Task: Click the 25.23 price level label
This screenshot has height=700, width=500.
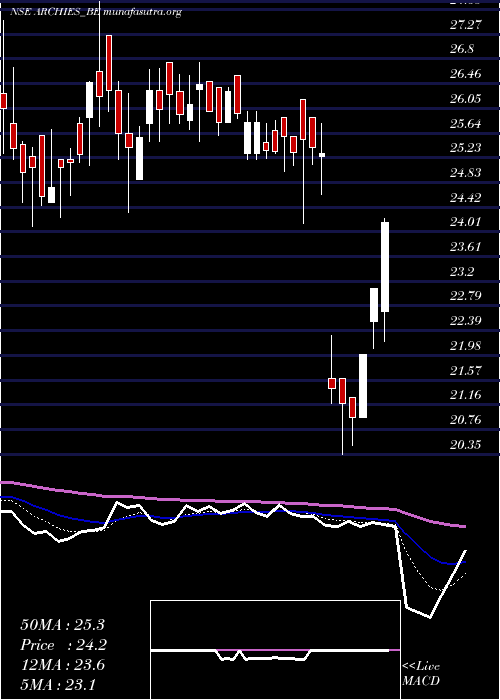Action: 466,148
